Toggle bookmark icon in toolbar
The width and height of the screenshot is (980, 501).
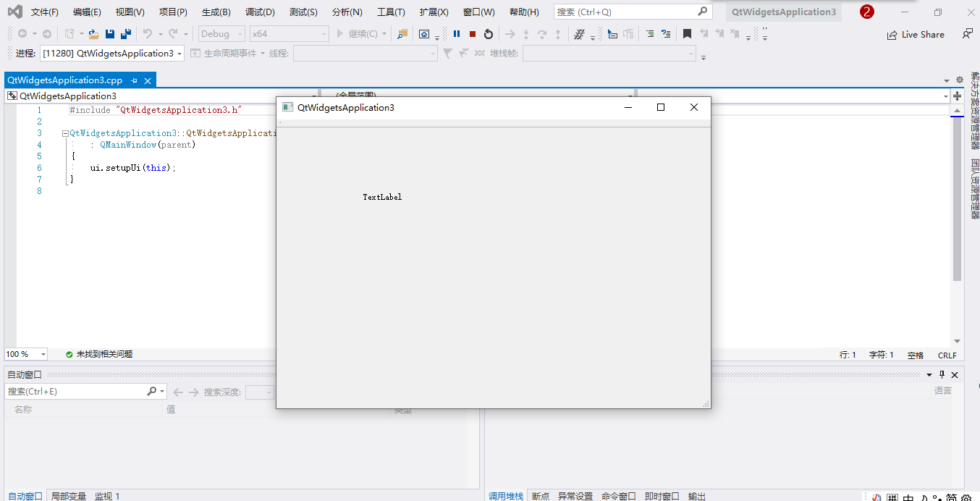(688, 34)
